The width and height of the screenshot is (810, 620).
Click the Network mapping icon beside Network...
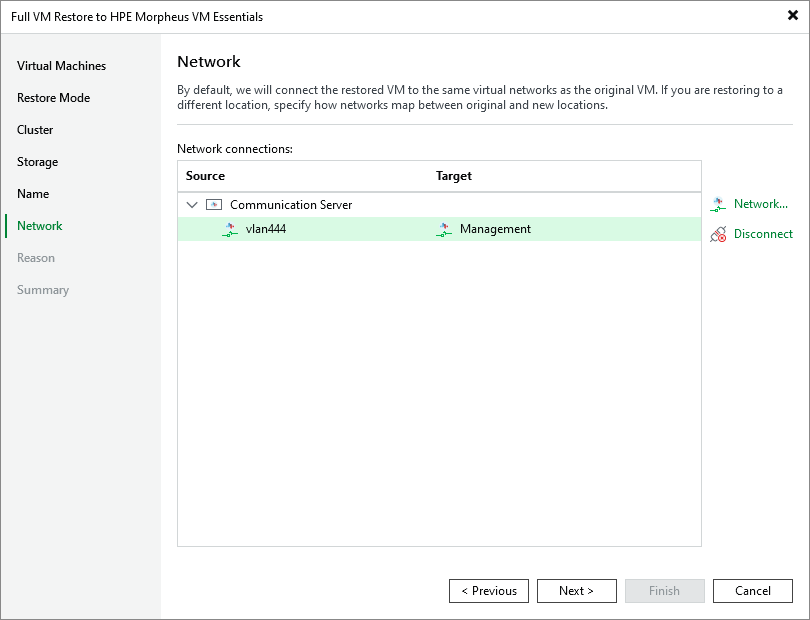click(717, 204)
